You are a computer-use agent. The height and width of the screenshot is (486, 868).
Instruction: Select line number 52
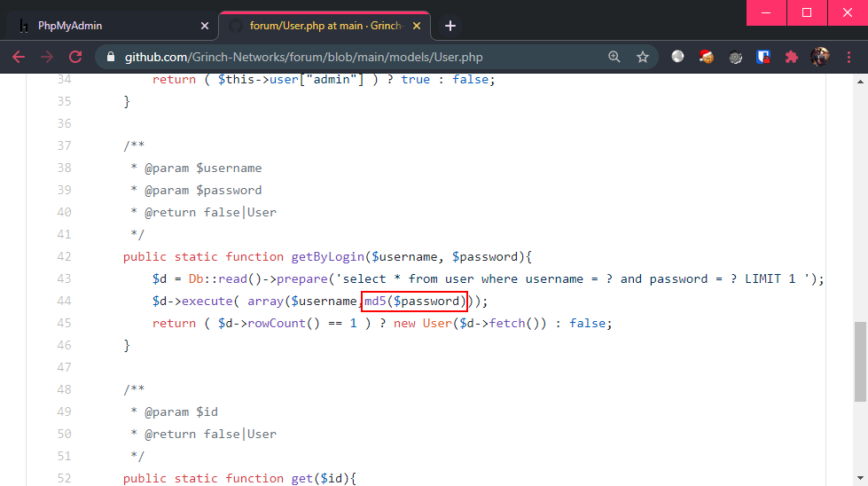click(64, 478)
